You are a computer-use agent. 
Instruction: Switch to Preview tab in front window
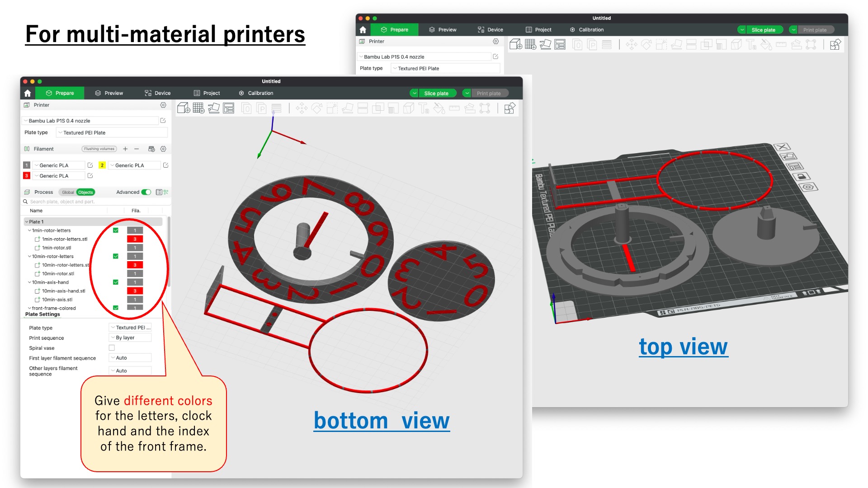[109, 94]
